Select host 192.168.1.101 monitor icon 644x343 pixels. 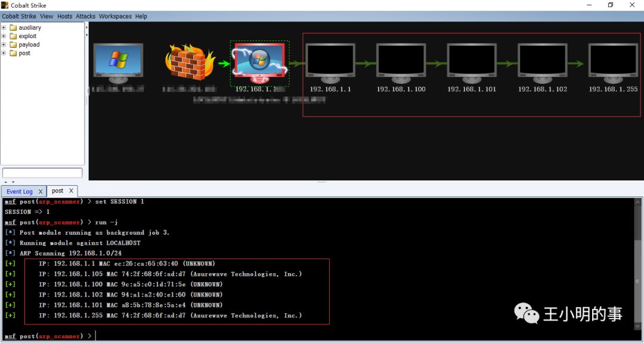pyautogui.click(x=472, y=63)
